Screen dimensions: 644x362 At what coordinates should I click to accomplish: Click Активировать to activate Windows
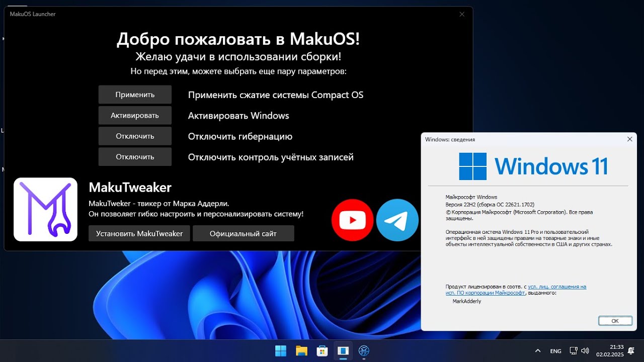click(x=135, y=115)
